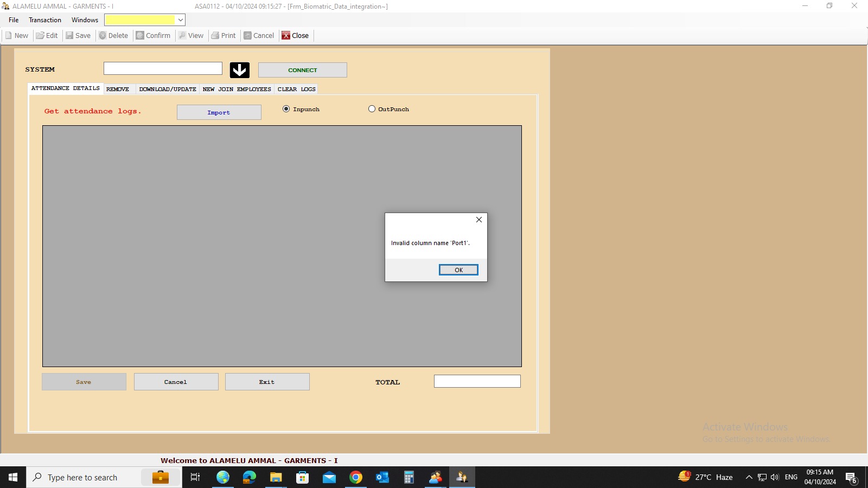Select the Inpunch radio button
868x488 pixels.
click(286, 109)
